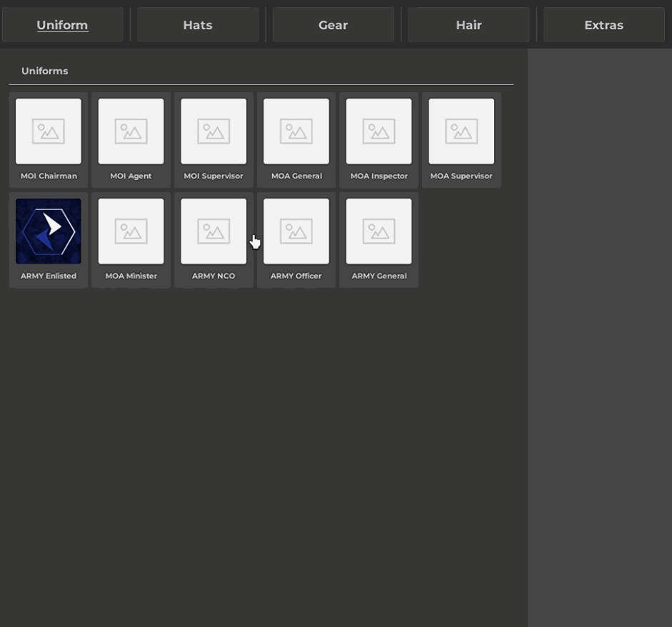The image size is (672, 627).
Task: Go to the Hair tab
Action: 468,25
